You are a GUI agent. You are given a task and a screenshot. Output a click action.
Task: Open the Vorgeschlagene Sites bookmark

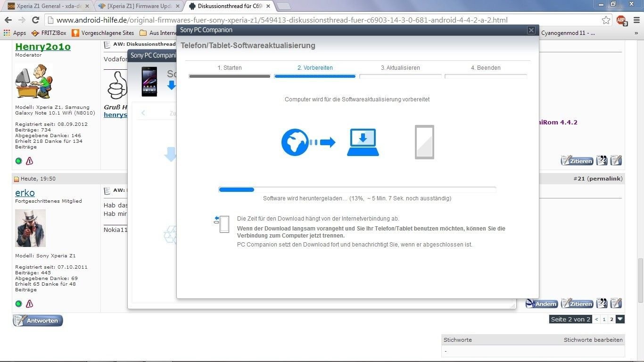point(103,33)
